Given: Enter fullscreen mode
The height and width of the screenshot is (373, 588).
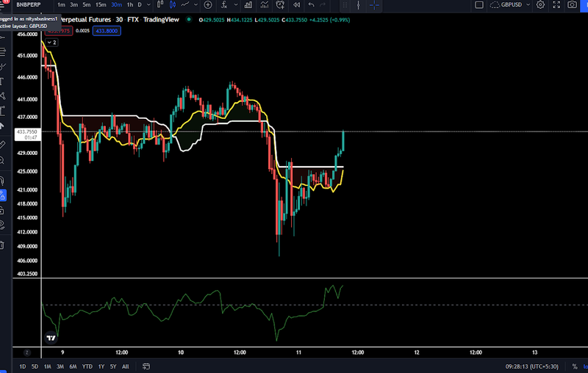Looking at the screenshot, I should (x=556, y=5).
